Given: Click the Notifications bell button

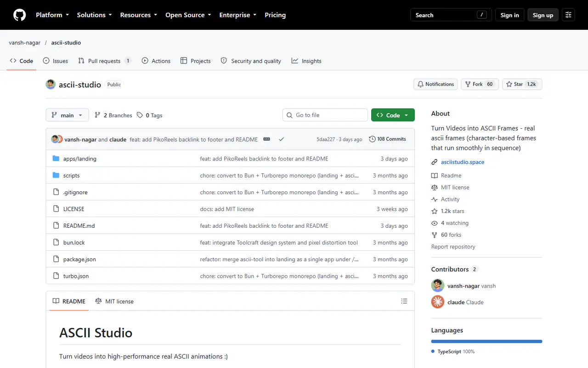Looking at the screenshot, I should point(435,84).
